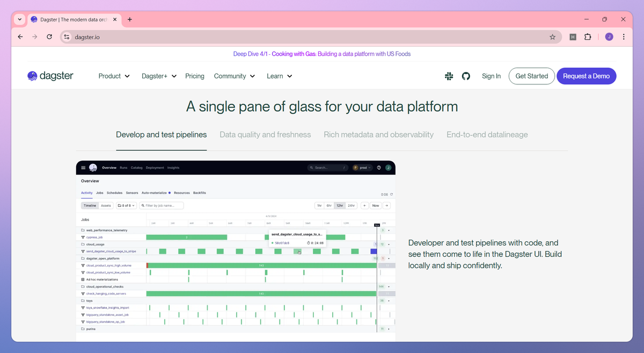Bookmark this page with the star icon
Screen dimensions: 644x353
(x=552, y=37)
